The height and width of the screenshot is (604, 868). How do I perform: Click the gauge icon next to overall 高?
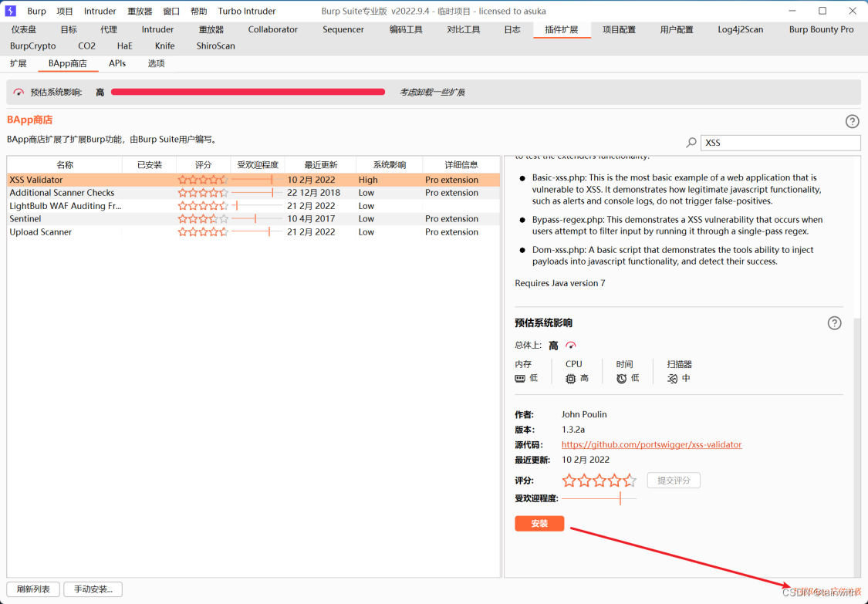(571, 346)
